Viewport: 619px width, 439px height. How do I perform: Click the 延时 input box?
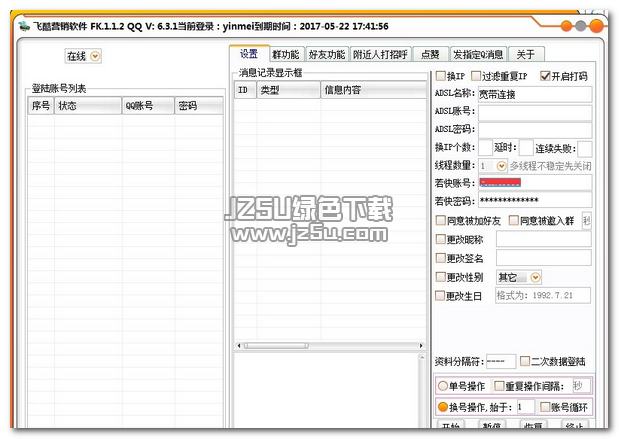[x=526, y=148]
